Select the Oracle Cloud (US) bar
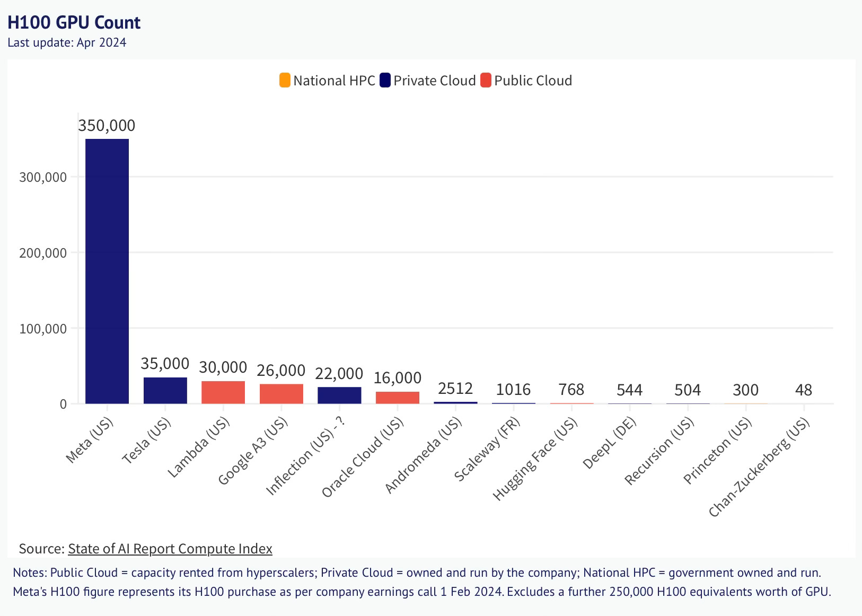 (398, 398)
